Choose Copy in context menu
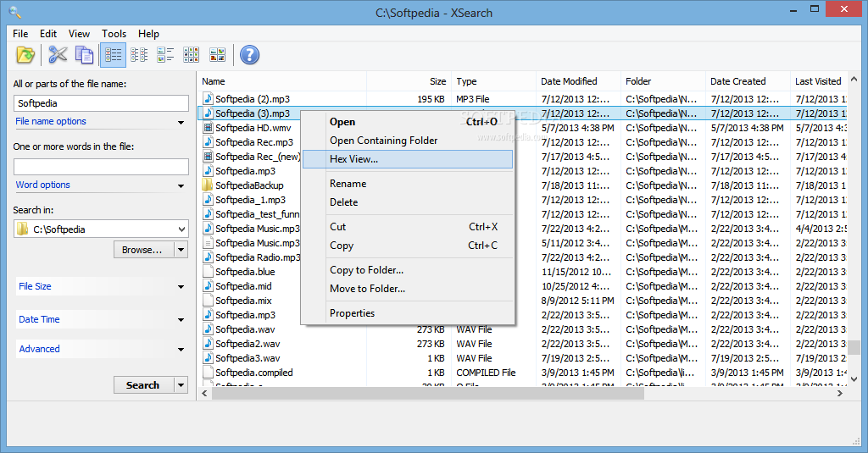 pos(408,246)
